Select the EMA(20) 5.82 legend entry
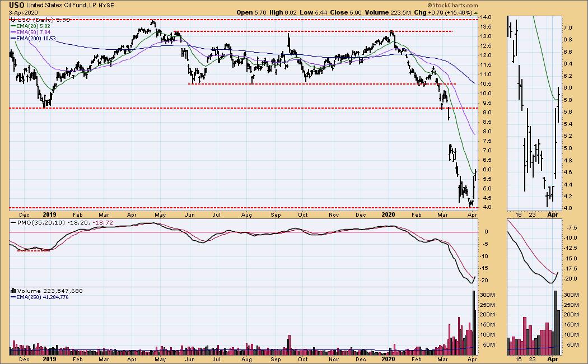Image resolution: width=588 pixels, height=364 pixels. 33,26
